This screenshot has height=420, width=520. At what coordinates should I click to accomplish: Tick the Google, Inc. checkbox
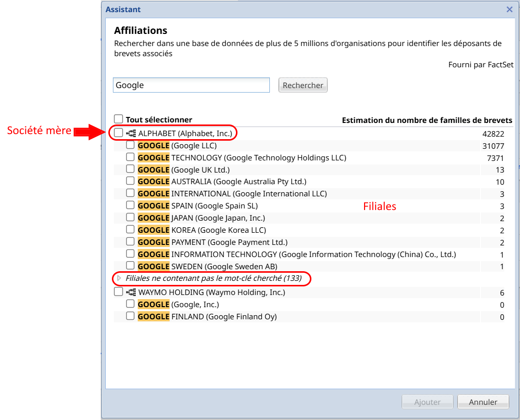(x=130, y=304)
